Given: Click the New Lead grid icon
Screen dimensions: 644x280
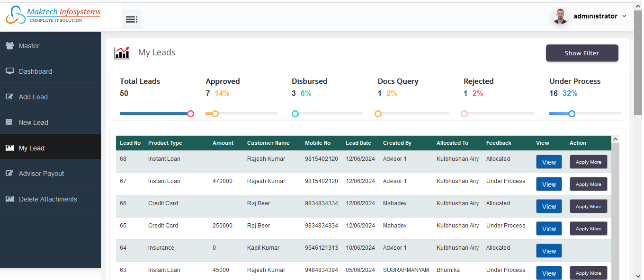Looking at the screenshot, I should coord(9,122).
